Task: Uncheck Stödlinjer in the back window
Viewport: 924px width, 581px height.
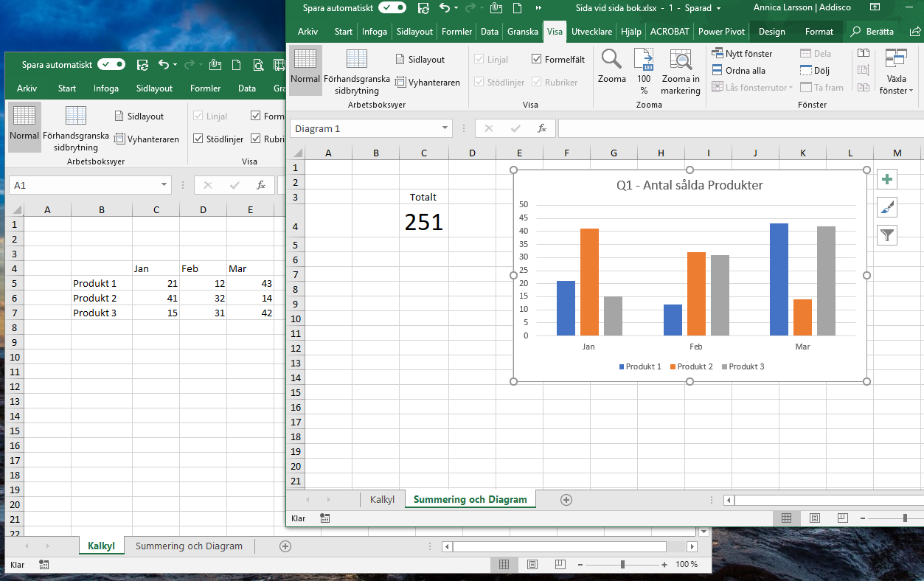Action: (x=198, y=139)
